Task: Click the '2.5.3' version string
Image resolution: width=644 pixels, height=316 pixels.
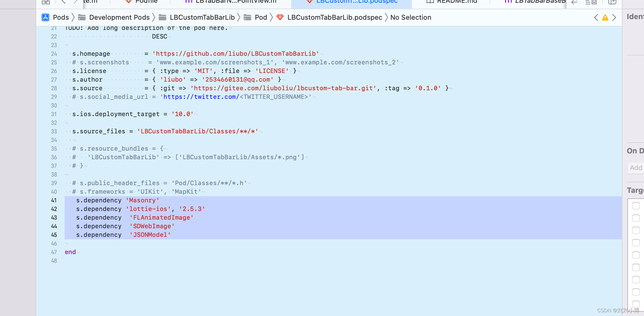Action: click(x=192, y=209)
